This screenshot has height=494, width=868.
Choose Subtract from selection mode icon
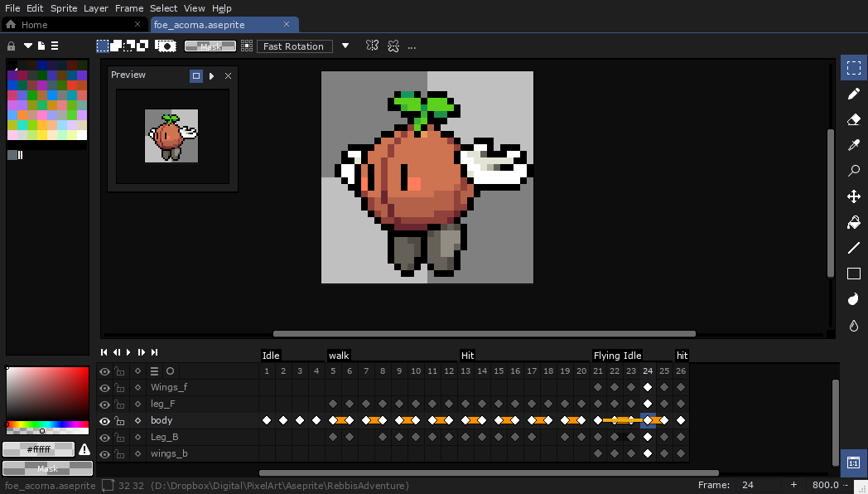point(129,46)
